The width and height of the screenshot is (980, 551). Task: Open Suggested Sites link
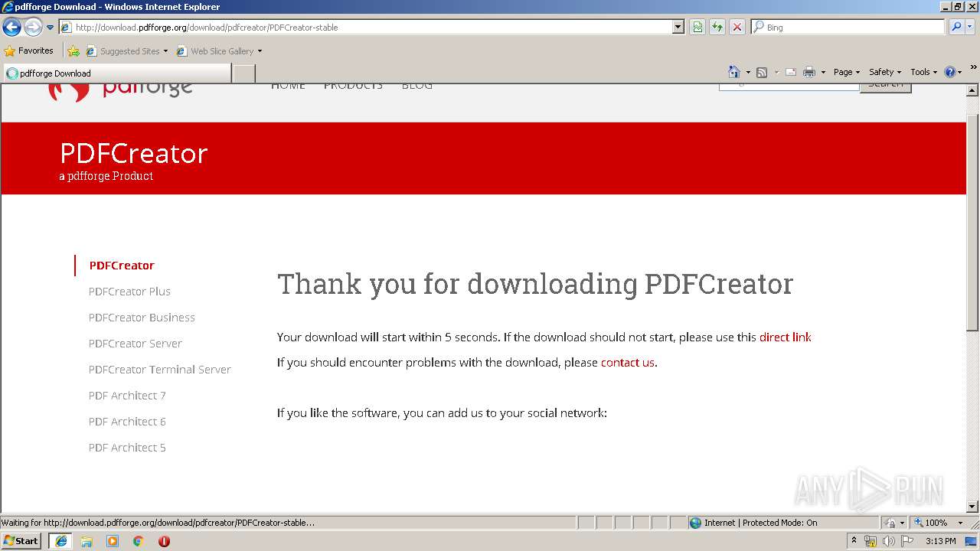(126, 51)
